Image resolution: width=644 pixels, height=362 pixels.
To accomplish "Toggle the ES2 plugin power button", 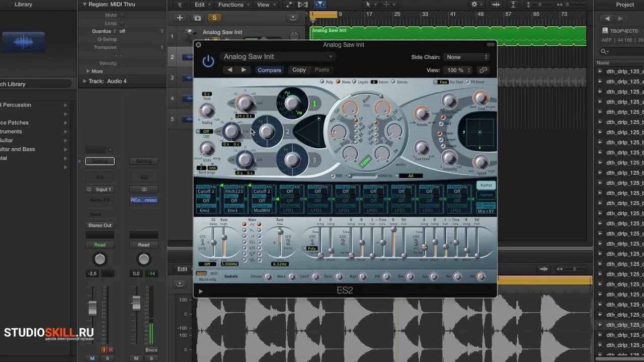I will (x=208, y=61).
